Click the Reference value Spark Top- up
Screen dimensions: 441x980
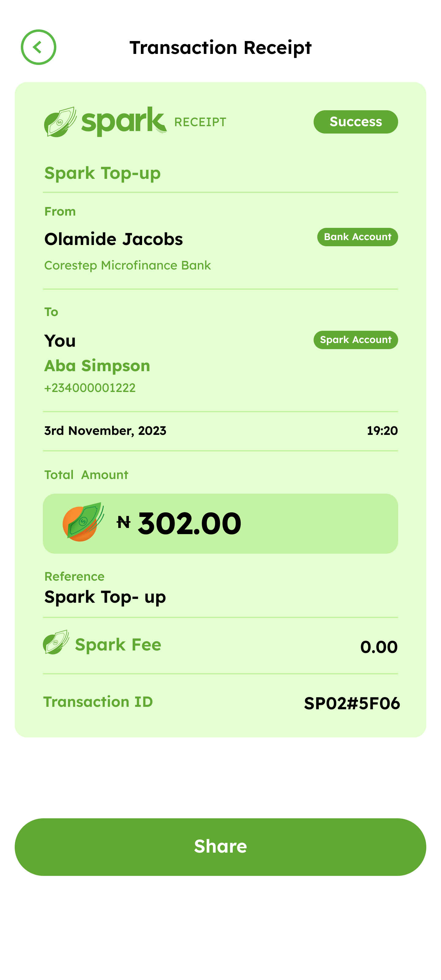click(105, 597)
